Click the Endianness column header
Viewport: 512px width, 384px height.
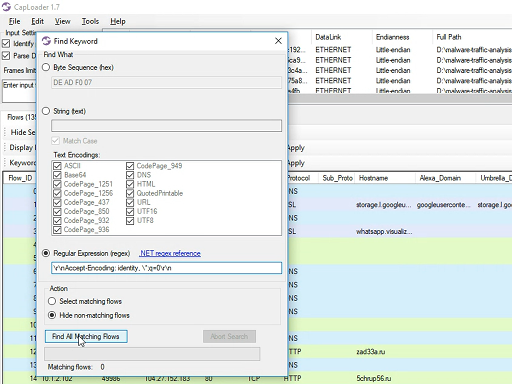pos(402,37)
